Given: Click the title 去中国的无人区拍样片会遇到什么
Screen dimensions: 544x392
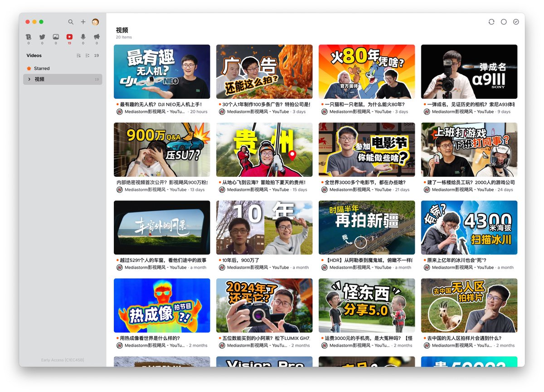Looking at the screenshot, I should (x=464, y=338).
